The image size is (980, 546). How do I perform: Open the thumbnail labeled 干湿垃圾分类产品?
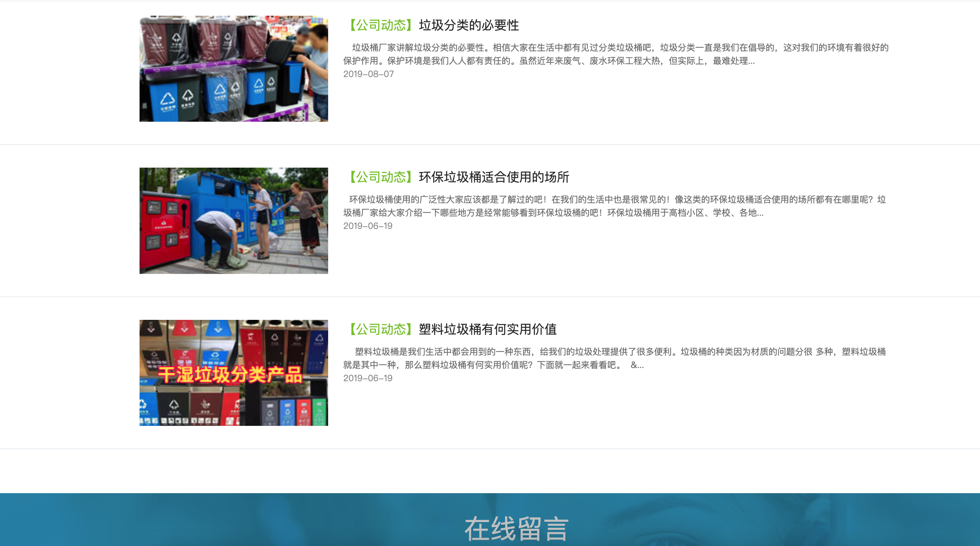[234, 373]
